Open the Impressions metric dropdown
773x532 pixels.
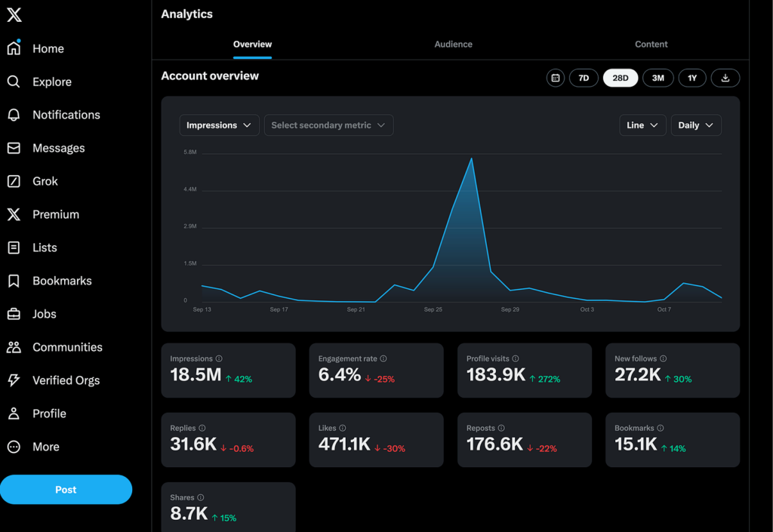(x=219, y=125)
